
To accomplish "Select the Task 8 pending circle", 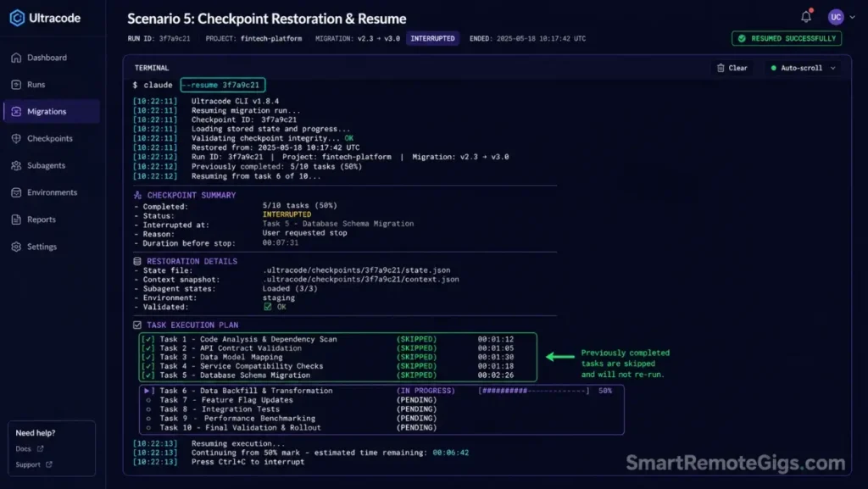I will [148, 409].
